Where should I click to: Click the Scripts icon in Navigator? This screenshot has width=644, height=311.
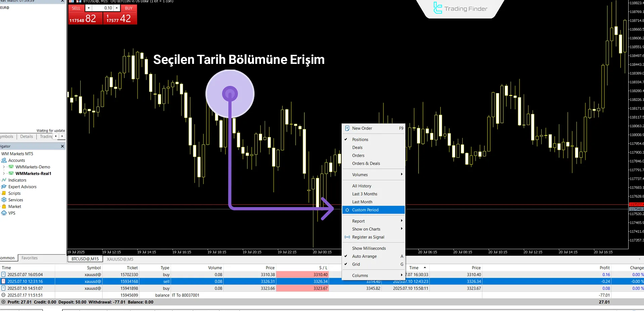click(4, 193)
